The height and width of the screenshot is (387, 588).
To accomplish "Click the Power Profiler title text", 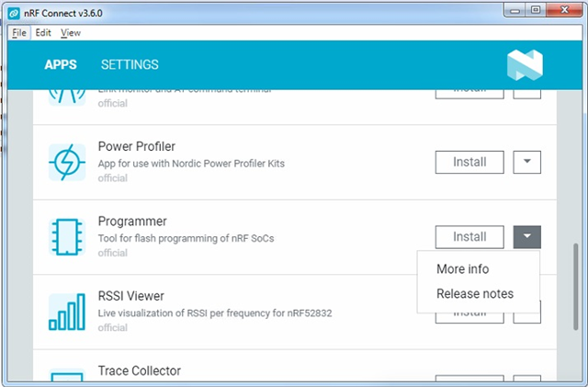I will coord(137,146).
